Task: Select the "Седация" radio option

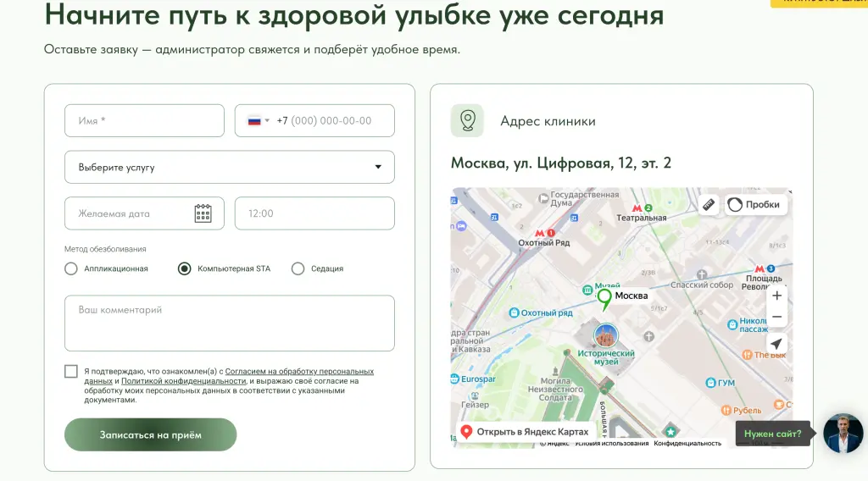Action: tap(298, 268)
